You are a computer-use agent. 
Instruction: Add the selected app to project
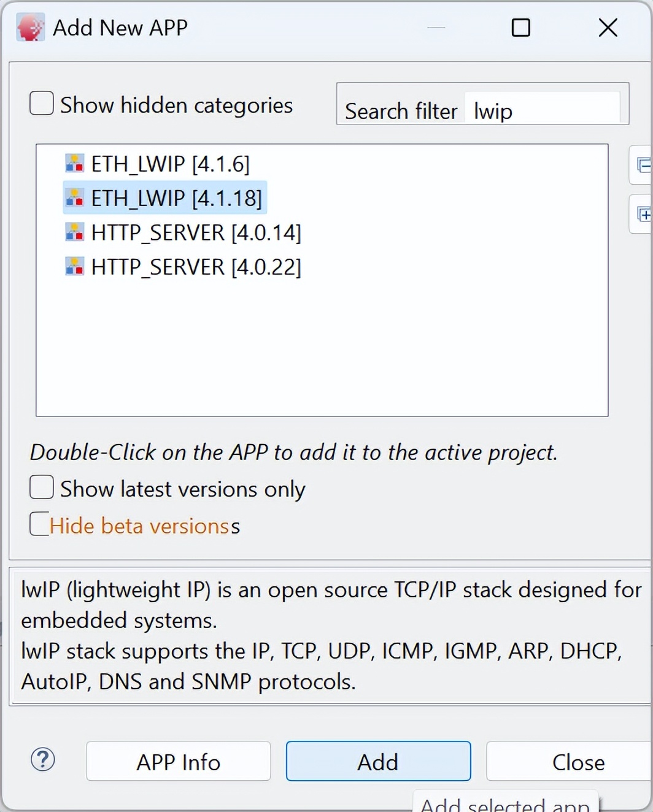tap(379, 762)
